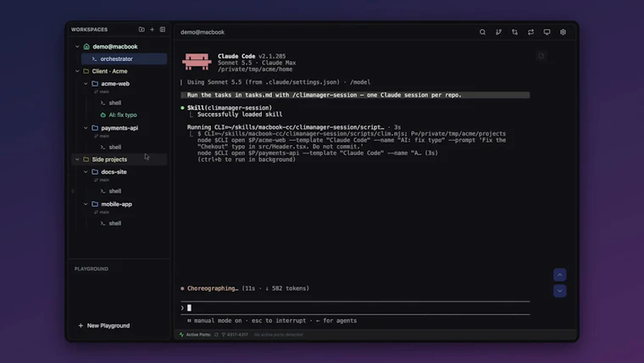
Task: Click the square panel icon beside Workspaces
Action: (x=163, y=30)
